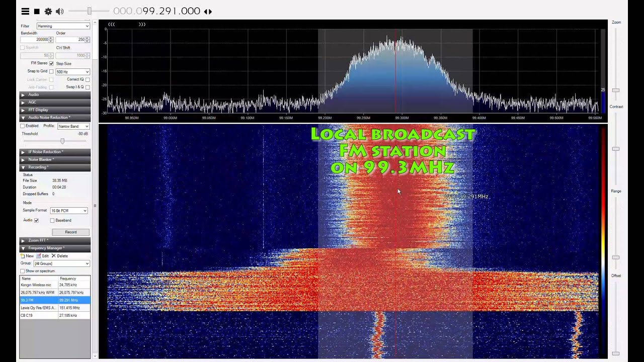Expand the IF Noise Reduction panel
Screen dimensions: 644x362
pos(55,152)
